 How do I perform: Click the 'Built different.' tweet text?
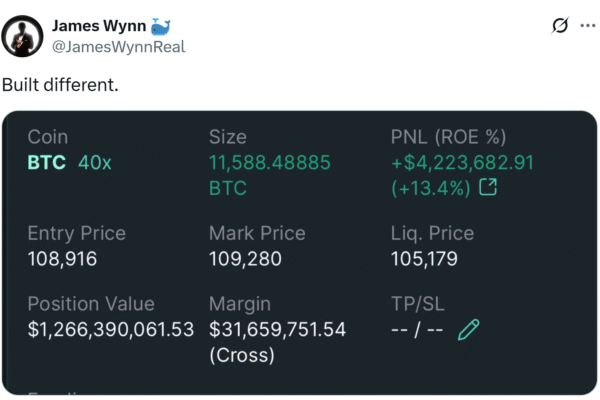coord(60,85)
